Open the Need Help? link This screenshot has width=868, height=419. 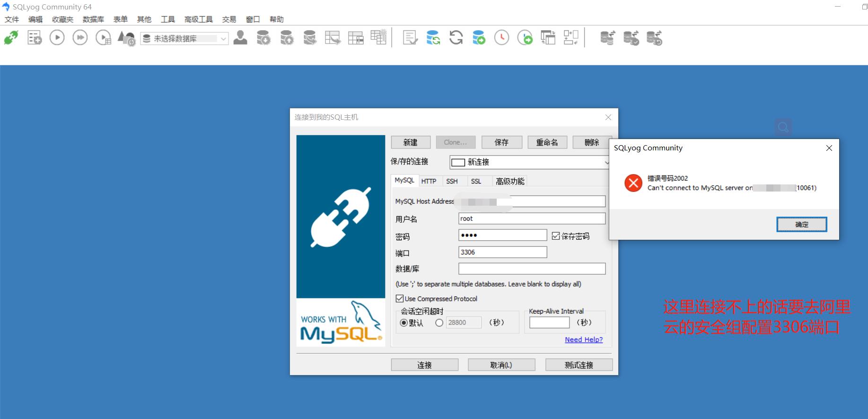pos(584,340)
